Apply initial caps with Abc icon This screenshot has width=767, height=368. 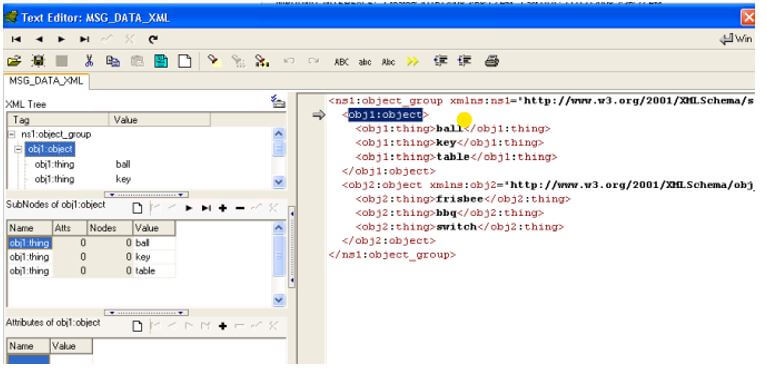pyautogui.click(x=388, y=62)
